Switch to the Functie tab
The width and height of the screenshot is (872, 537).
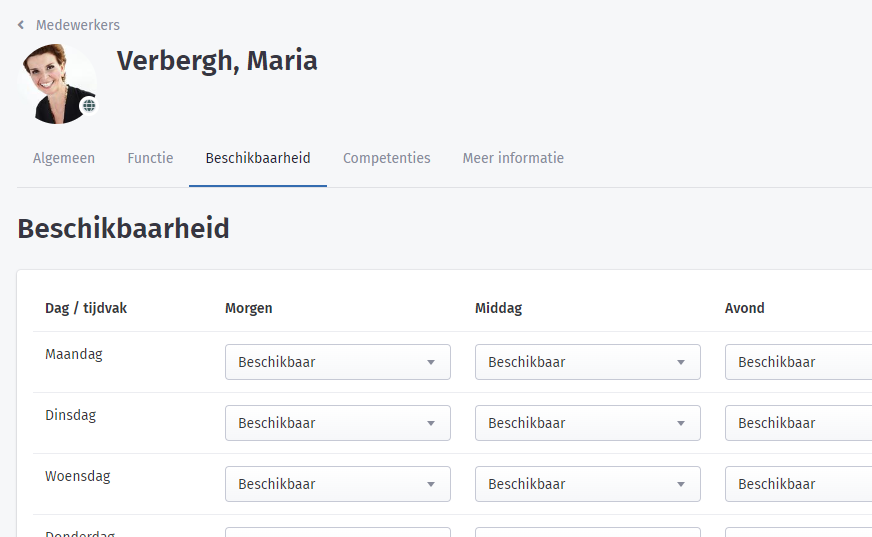[x=150, y=158]
